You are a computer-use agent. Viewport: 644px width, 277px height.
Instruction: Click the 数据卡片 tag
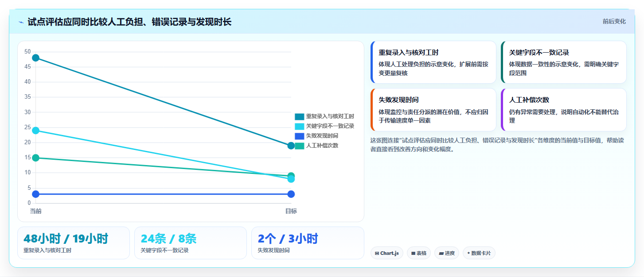click(479, 253)
